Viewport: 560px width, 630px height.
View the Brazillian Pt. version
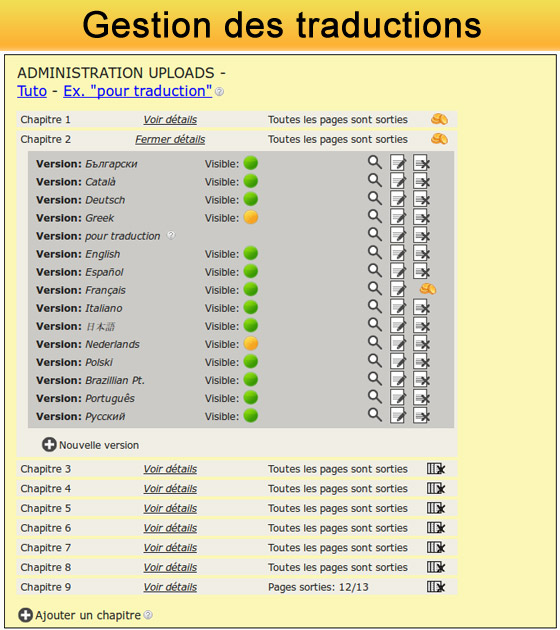pyautogui.click(x=375, y=379)
